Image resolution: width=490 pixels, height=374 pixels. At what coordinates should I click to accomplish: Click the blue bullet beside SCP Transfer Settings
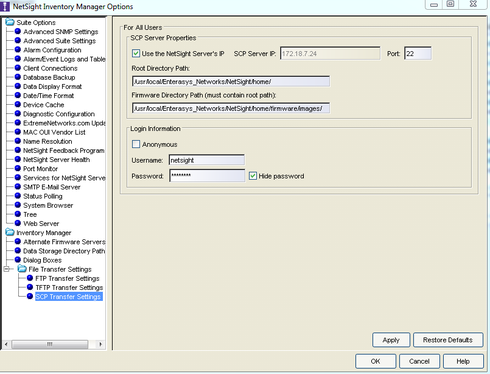30,296
